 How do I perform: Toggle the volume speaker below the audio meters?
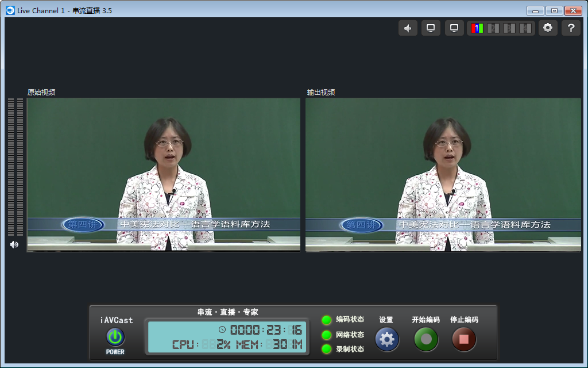point(14,245)
